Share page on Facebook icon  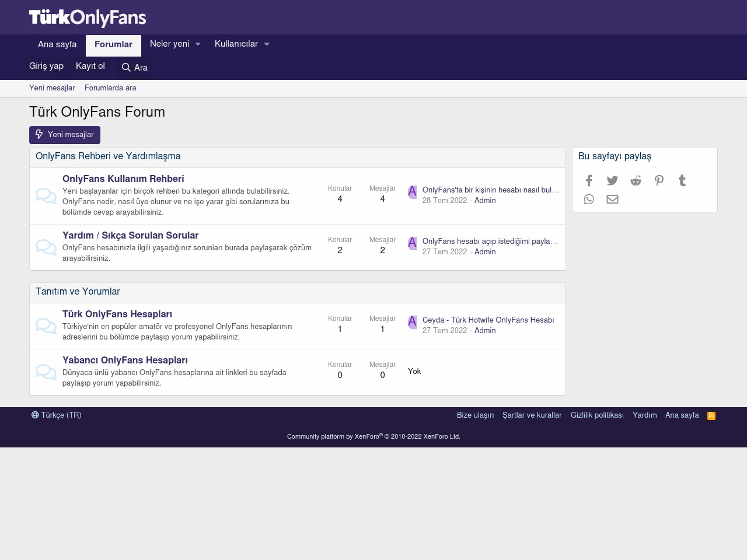coord(589,181)
